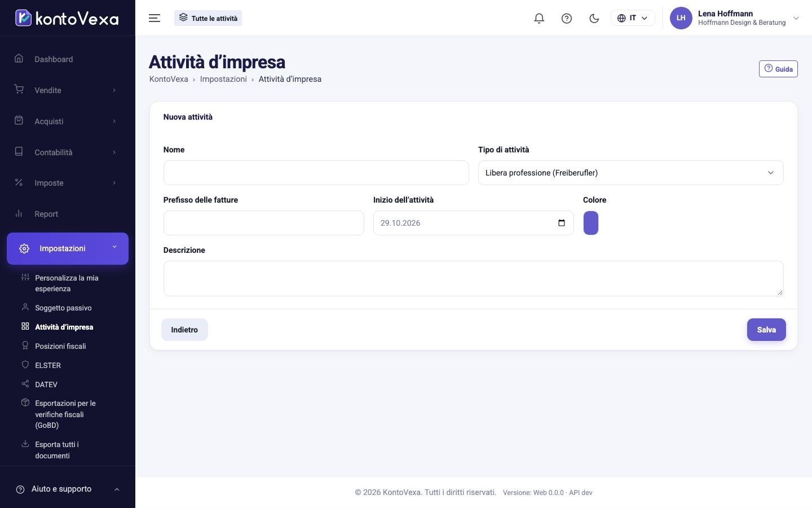Screen dimensions: 812x508
Task: Focus the Prefisso delle fatture field
Action: coord(264,223)
